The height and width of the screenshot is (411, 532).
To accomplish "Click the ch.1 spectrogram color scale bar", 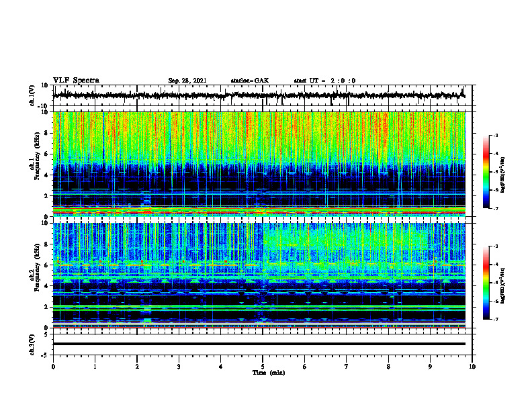I will tap(486, 172).
